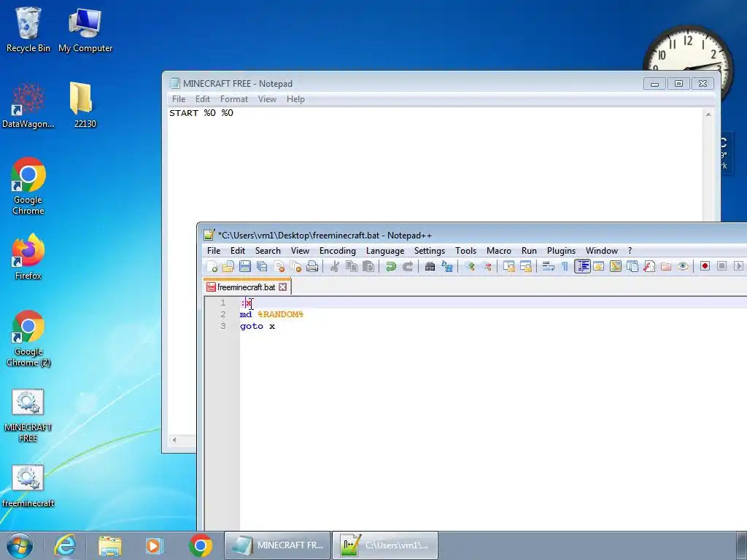Click Notepad's horizontal scrollbar left arrow
Screen dimensions: 747x560
(174, 440)
